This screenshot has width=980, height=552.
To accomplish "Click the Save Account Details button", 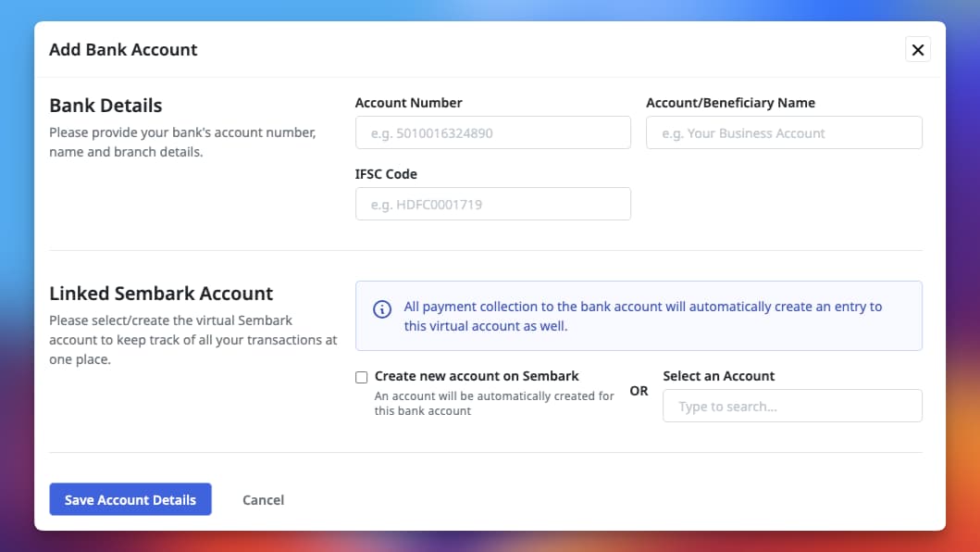I will click(130, 499).
